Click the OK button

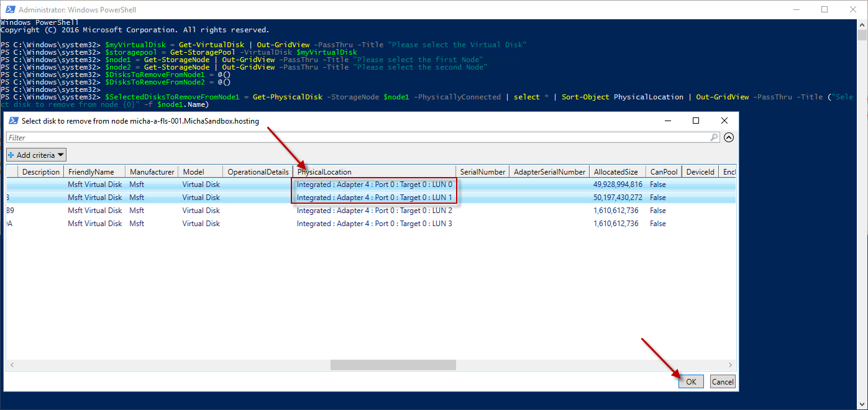pos(691,382)
